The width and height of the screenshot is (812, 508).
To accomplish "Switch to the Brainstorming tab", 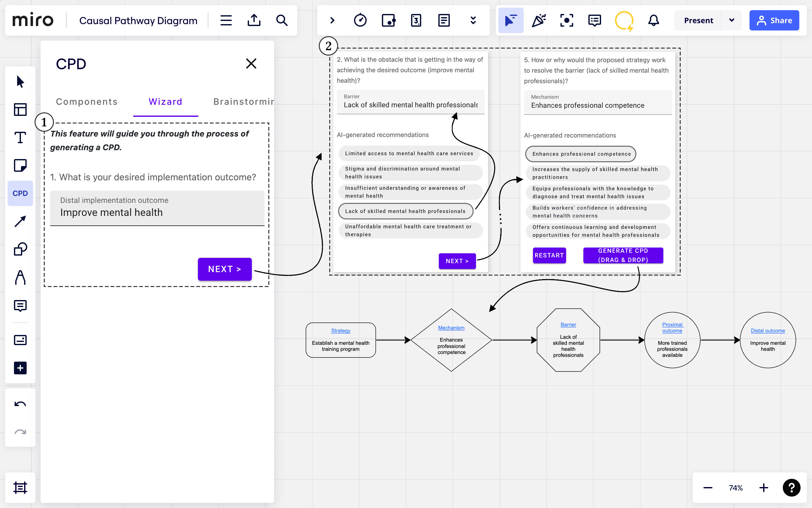I will point(244,102).
